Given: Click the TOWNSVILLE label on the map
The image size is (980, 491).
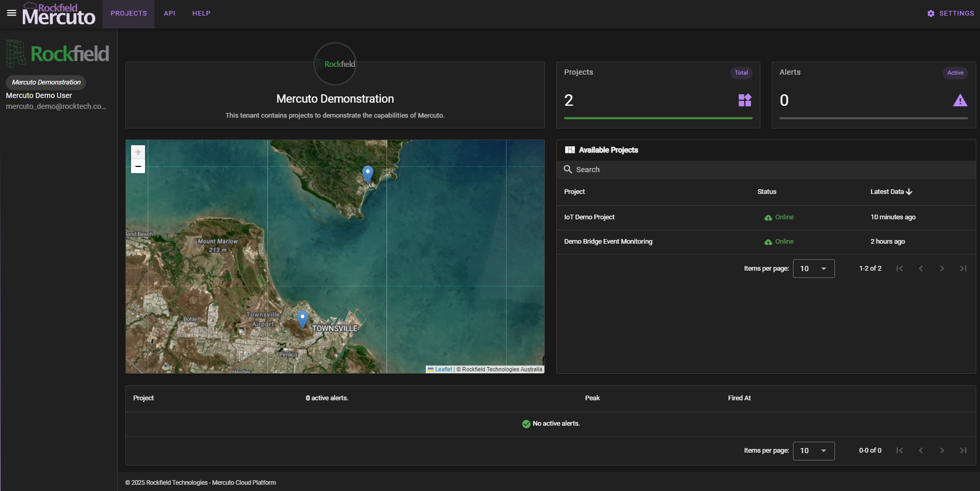Looking at the screenshot, I should (x=335, y=328).
